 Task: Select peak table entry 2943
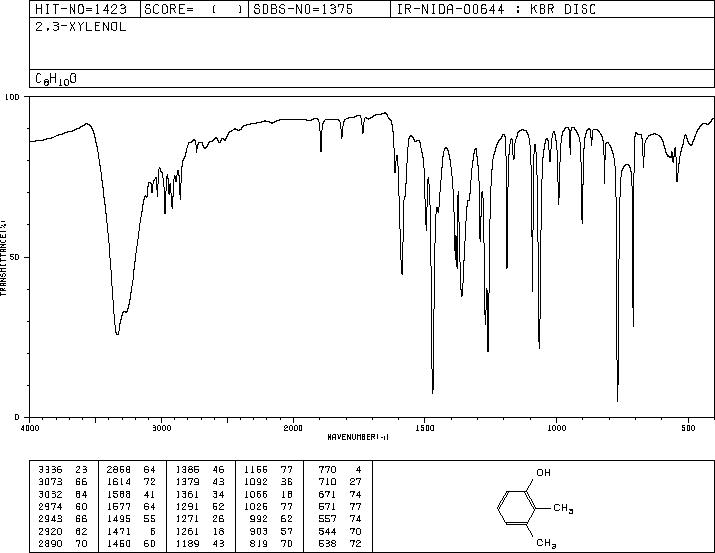49,519
